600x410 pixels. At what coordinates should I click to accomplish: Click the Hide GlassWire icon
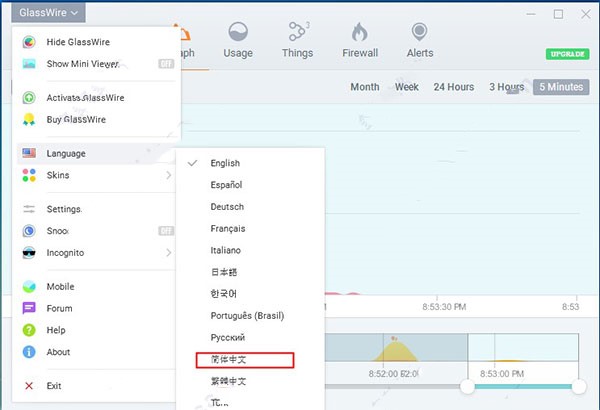[29, 42]
